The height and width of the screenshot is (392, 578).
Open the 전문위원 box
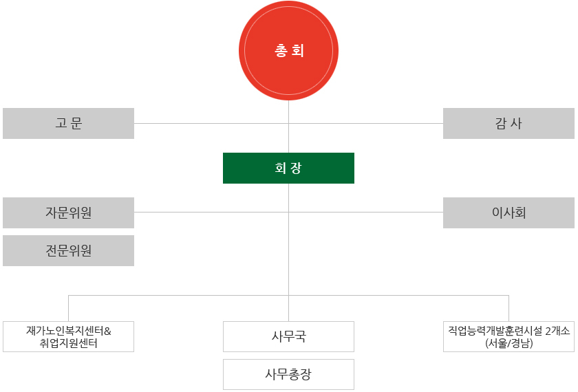click(x=68, y=250)
